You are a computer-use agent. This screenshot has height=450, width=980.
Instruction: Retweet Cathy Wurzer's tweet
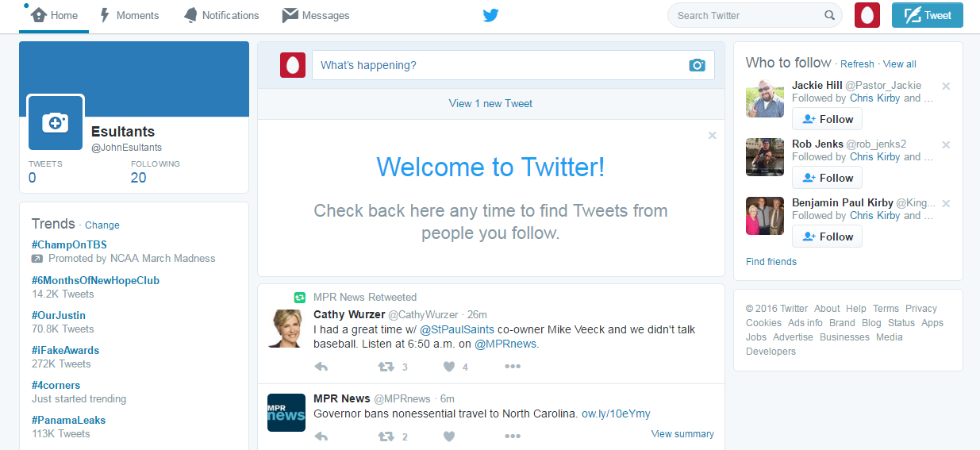[x=386, y=367]
